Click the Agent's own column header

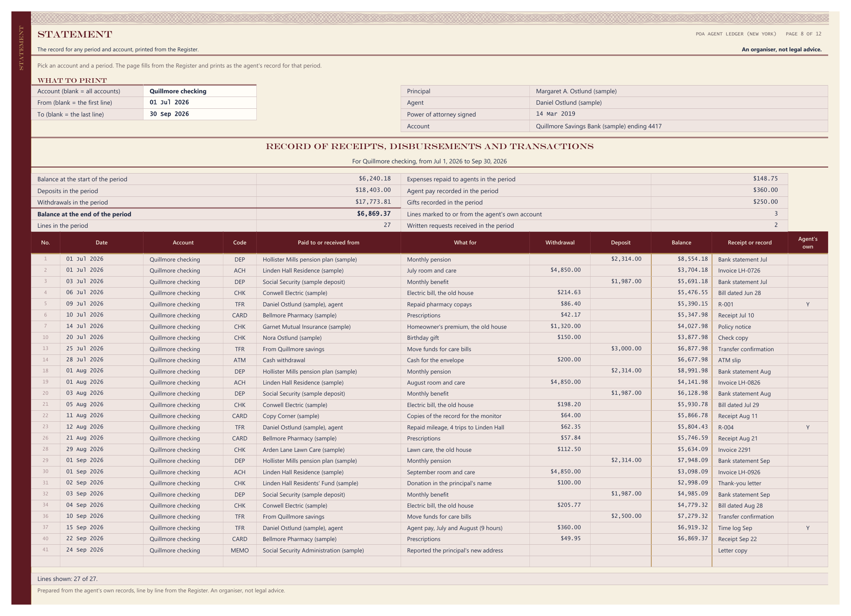[808, 242]
